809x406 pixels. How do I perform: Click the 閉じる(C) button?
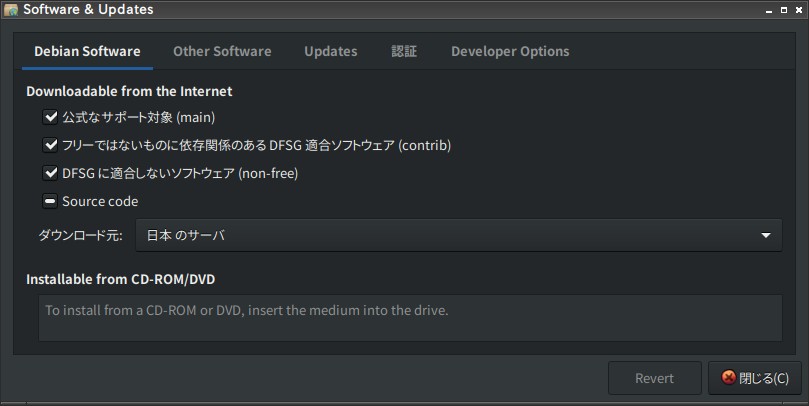point(755,378)
